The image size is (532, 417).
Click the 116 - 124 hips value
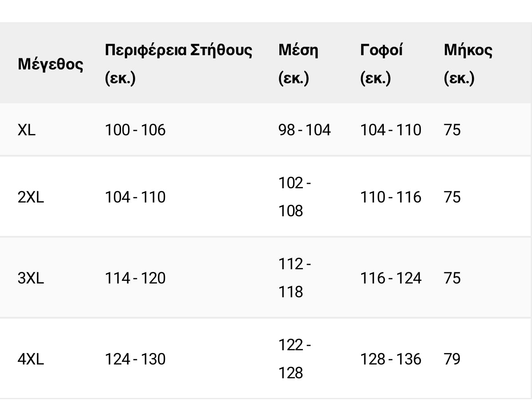[x=391, y=278]
